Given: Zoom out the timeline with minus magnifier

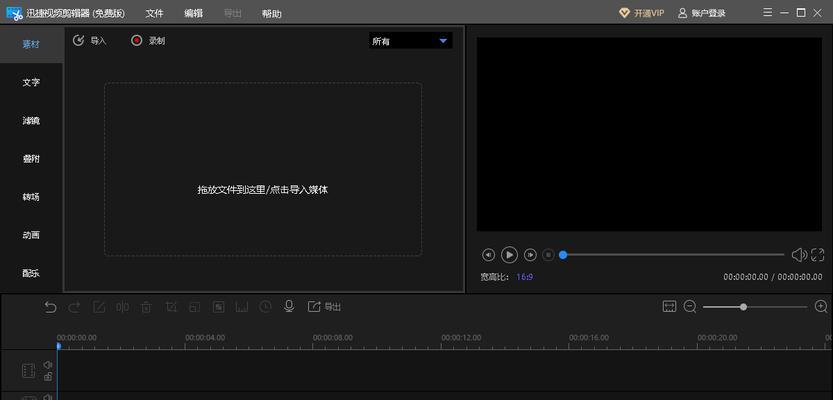Looking at the screenshot, I should 690,307.
